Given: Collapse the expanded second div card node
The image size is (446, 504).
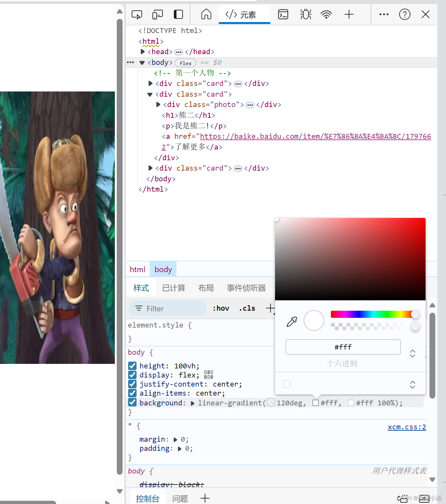Looking at the screenshot, I should click(x=150, y=94).
